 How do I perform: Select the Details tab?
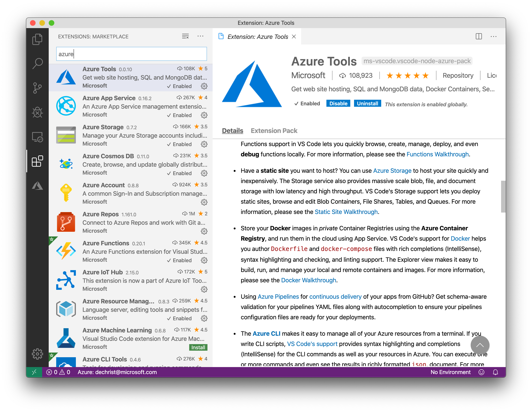232,131
